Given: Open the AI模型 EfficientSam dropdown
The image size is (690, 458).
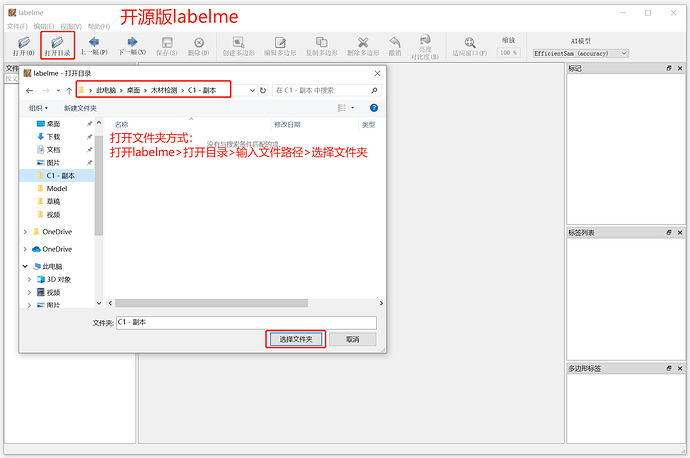Looking at the screenshot, I should 580,53.
